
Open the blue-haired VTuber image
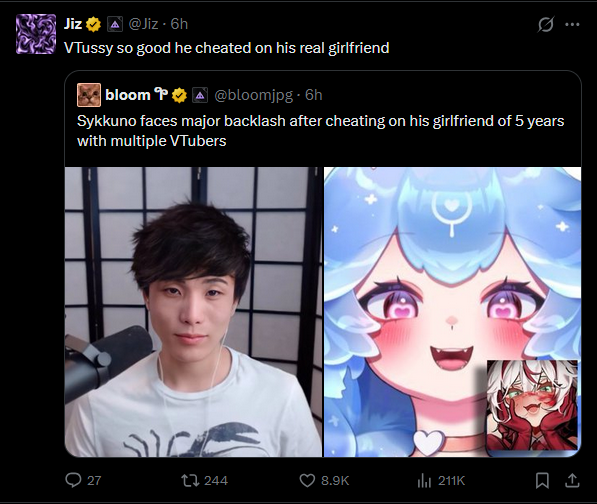coord(452,312)
